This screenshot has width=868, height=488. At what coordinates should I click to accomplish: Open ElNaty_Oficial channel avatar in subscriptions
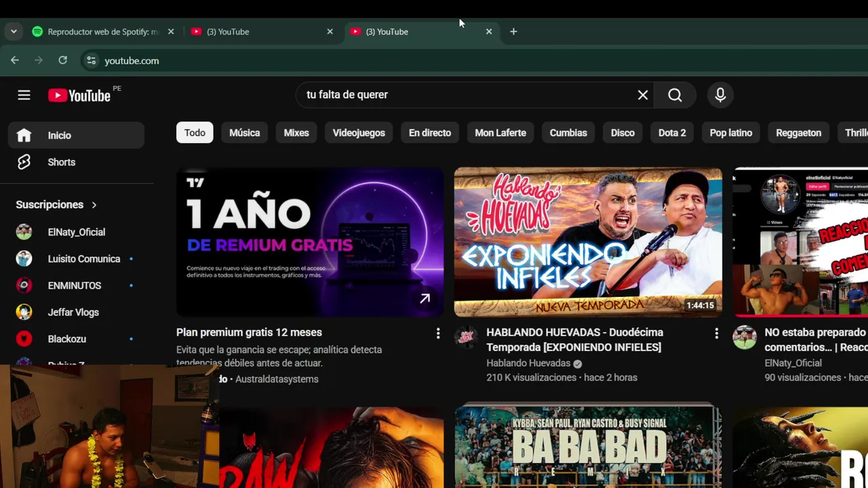coord(24,232)
